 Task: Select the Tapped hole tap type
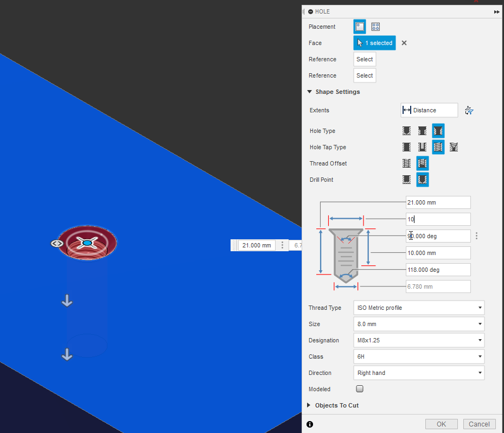click(438, 147)
